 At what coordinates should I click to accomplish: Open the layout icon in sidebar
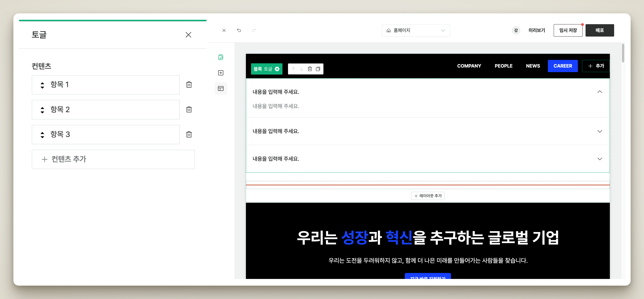pyautogui.click(x=221, y=88)
